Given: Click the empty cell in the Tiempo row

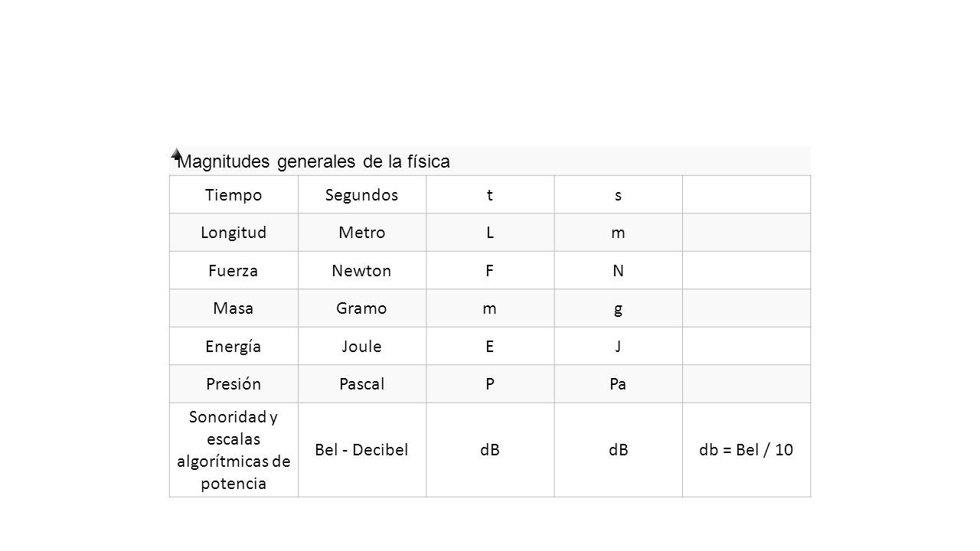Looking at the screenshot, I should click(746, 194).
